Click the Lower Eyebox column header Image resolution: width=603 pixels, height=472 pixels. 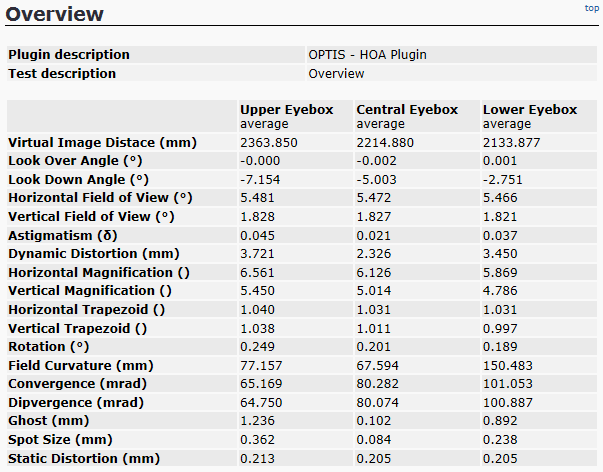(528, 110)
